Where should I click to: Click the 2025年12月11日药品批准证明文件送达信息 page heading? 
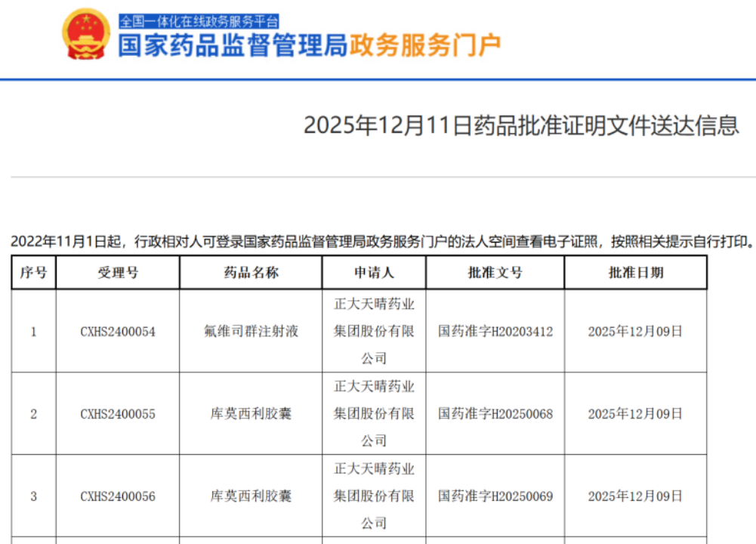coord(521,125)
